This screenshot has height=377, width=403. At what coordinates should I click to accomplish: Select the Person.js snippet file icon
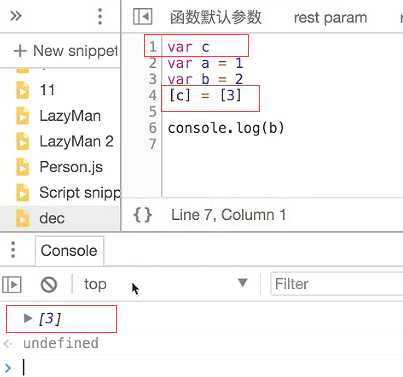tap(22, 167)
